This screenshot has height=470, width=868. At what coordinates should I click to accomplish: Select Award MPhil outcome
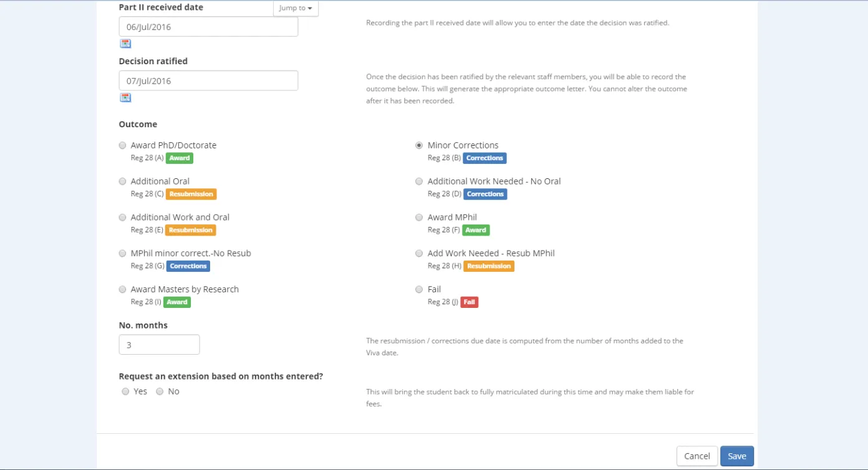[x=419, y=218]
